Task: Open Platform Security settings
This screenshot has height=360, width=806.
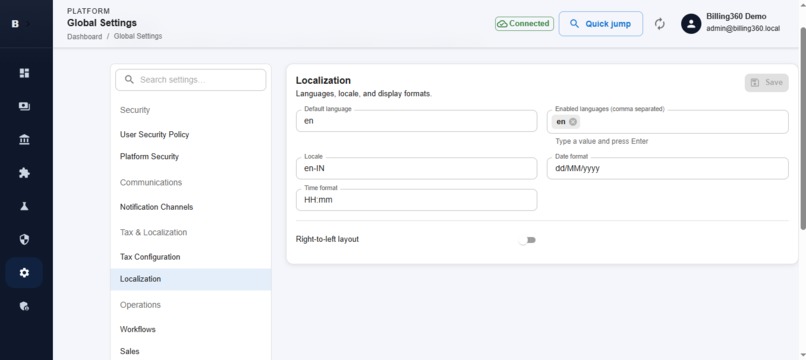Action: pyautogui.click(x=191, y=156)
